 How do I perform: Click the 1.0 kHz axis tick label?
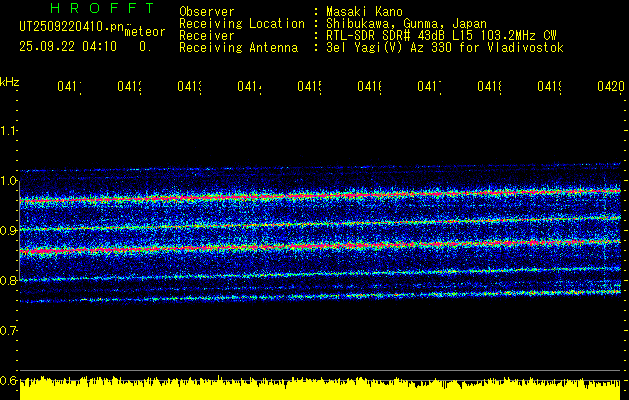point(8,181)
